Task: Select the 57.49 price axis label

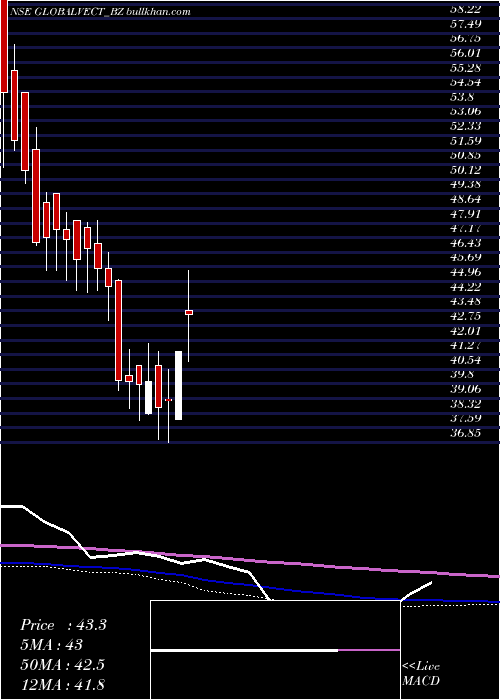Action: (466, 24)
